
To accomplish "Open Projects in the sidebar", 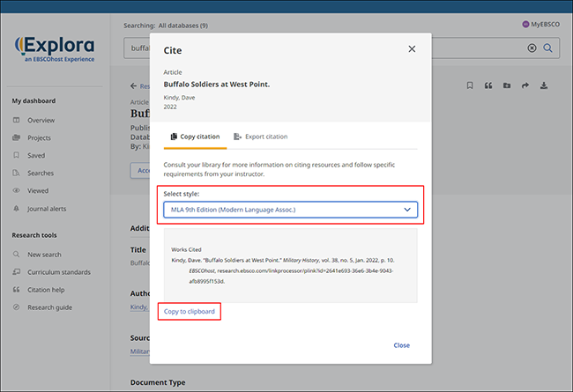I will tap(39, 137).
